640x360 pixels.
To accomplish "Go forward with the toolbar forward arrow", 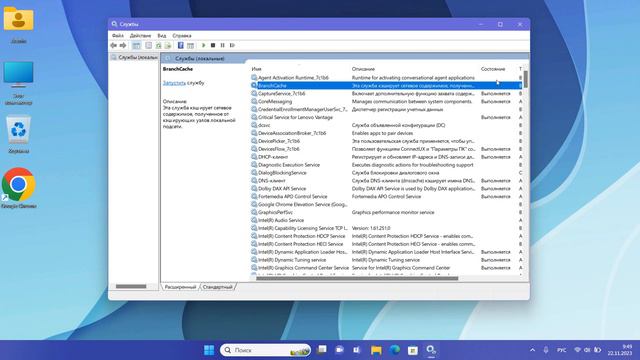I will pos(123,45).
